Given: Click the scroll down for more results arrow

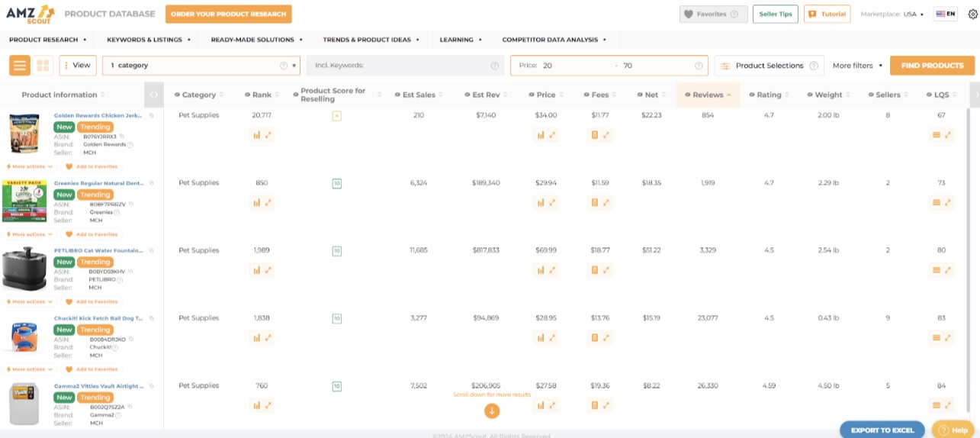Looking at the screenshot, I should 492,411.
